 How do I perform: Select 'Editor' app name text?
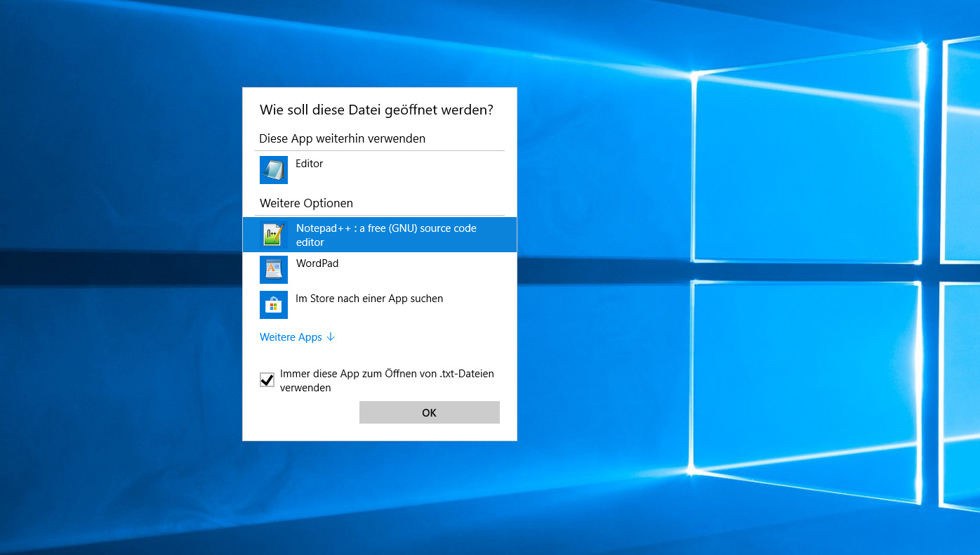(310, 164)
